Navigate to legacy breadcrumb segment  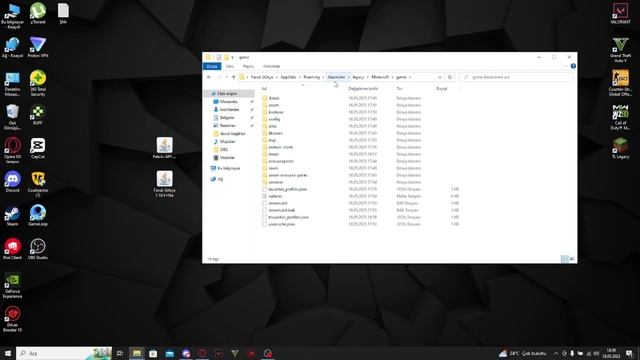(358, 77)
